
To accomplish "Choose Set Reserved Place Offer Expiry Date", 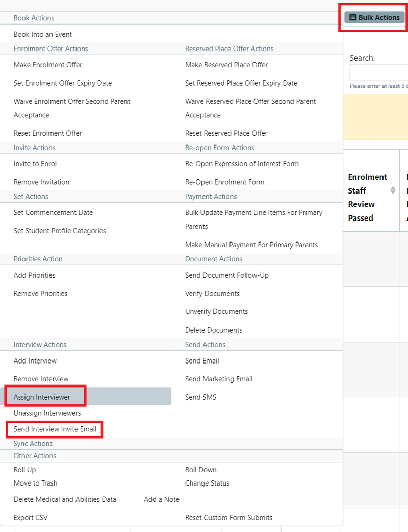I will [x=241, y=83].
